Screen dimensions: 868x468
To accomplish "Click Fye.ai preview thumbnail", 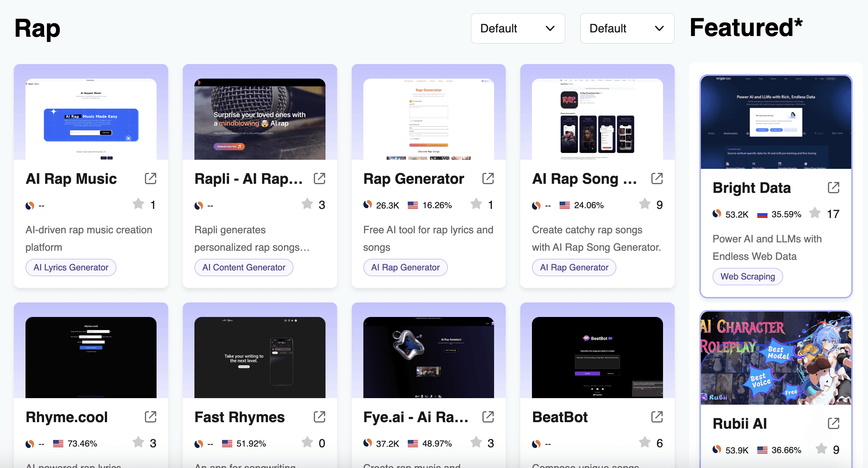I will click(429, 357).
